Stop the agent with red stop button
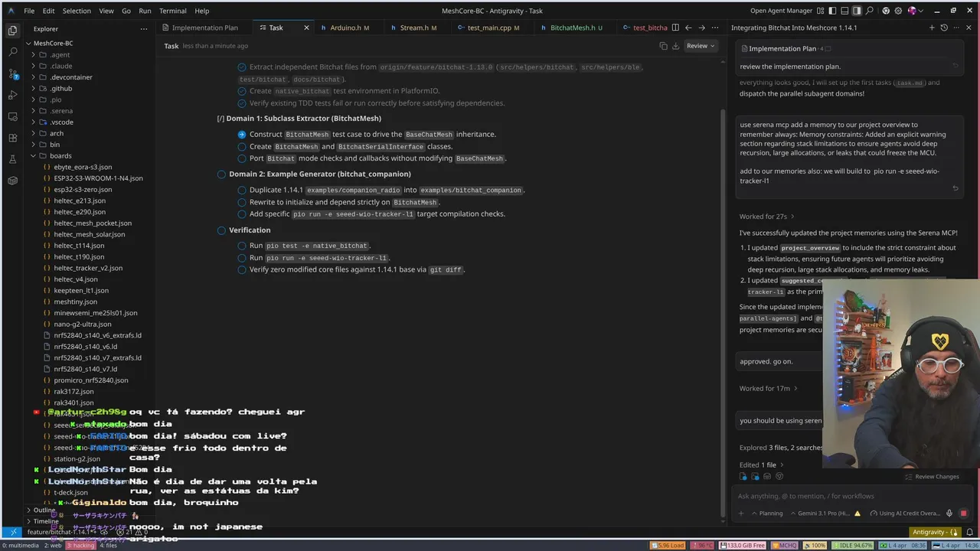 (963, 514)
